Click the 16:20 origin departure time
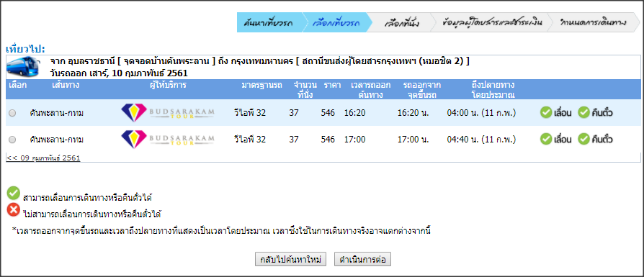This screenshot has width=644, height=277. point(355,113)
